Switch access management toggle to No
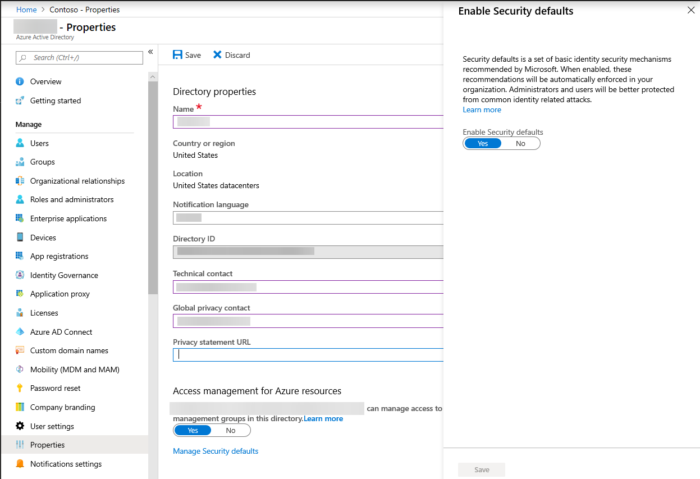 point(230,430)
